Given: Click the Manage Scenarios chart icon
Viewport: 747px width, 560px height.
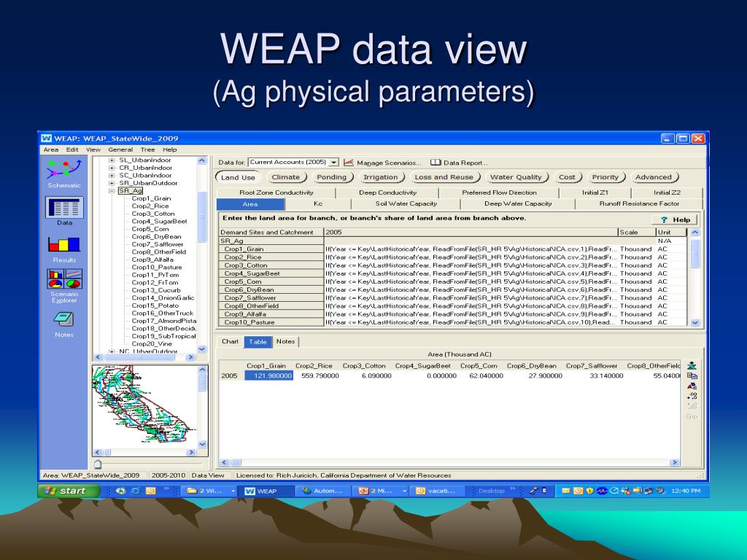Looking at the screenshot, I should point(349,163).
